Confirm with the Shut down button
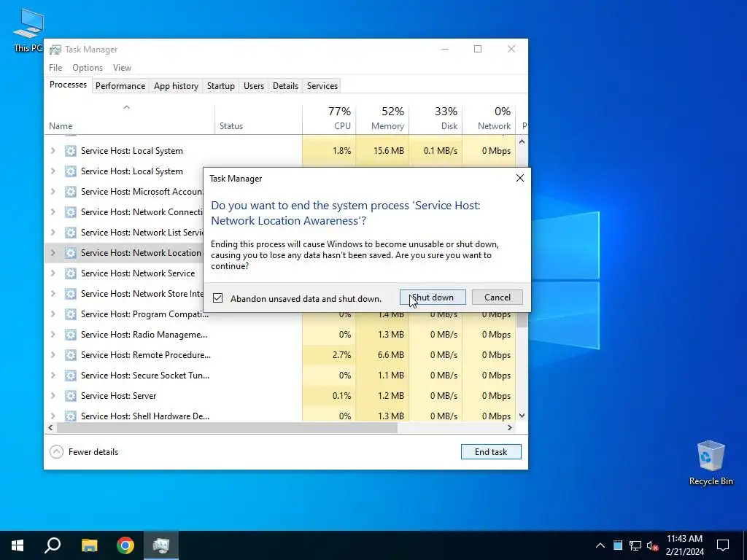 tap(433, 297)
